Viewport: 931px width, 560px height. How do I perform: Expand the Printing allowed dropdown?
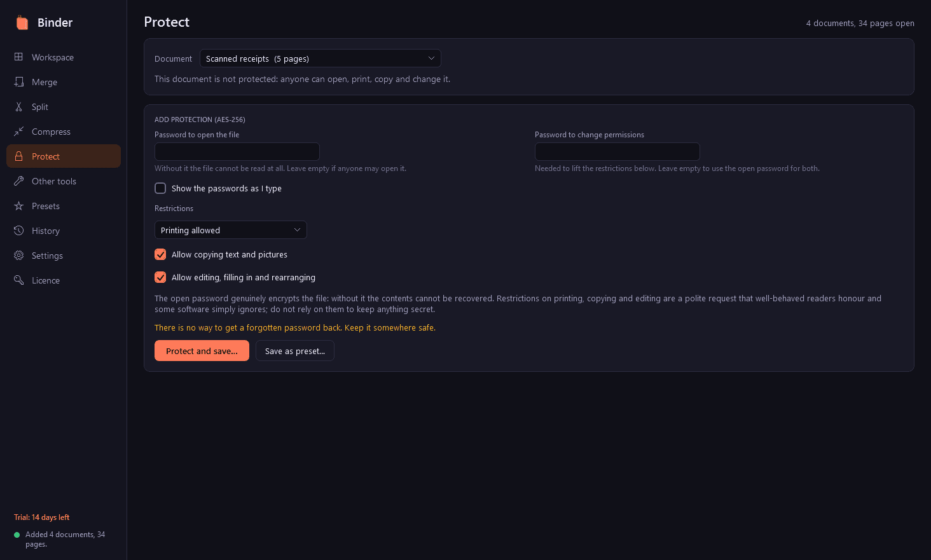click(231, 230)
